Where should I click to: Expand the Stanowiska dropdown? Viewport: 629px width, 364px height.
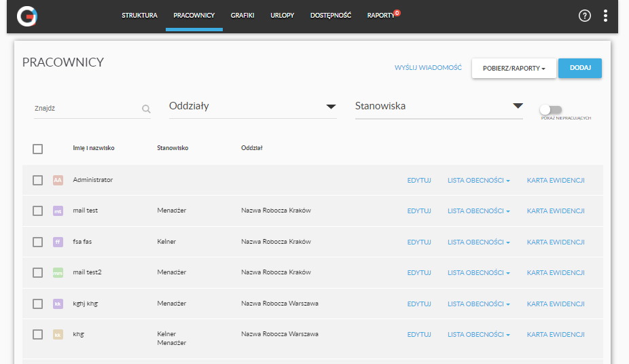click(x=439, y=107)
